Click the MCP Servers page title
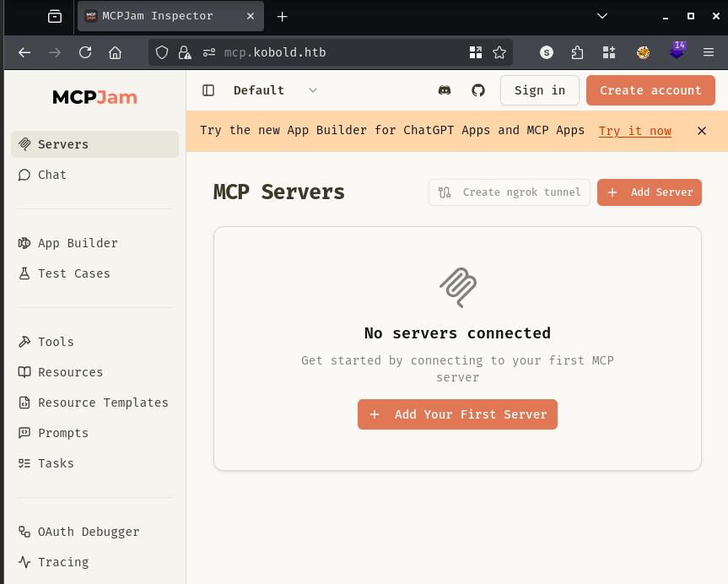The height and width of the screenshot is (584, 728). click(278, 192)
